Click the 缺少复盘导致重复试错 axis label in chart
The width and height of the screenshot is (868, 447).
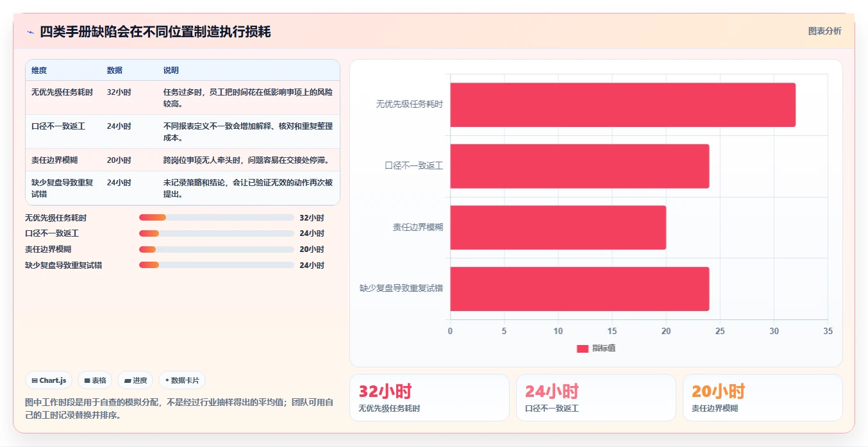(401, 289)
